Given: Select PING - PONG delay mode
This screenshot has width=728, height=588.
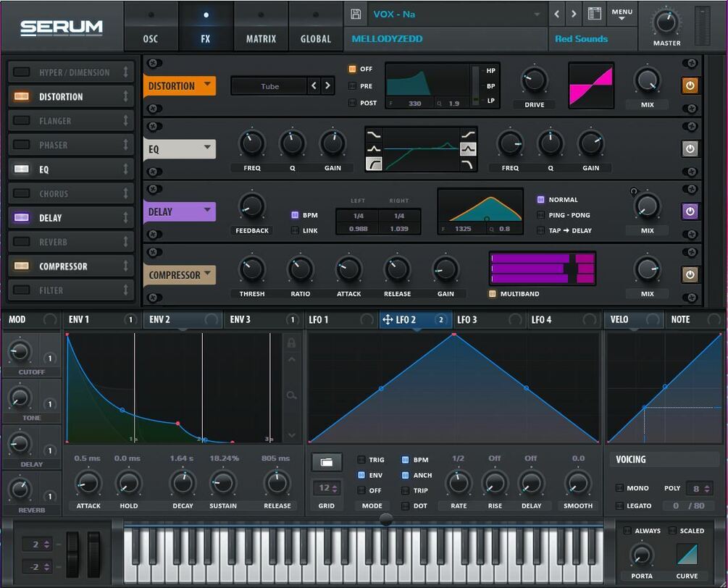Looking at the screenshot, I should (540, 215).
